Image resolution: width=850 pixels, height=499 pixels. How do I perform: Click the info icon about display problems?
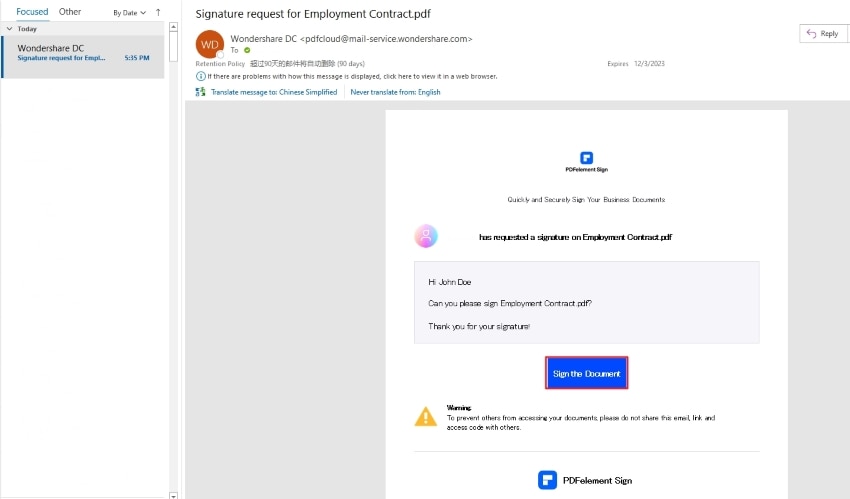coord(201,76)
